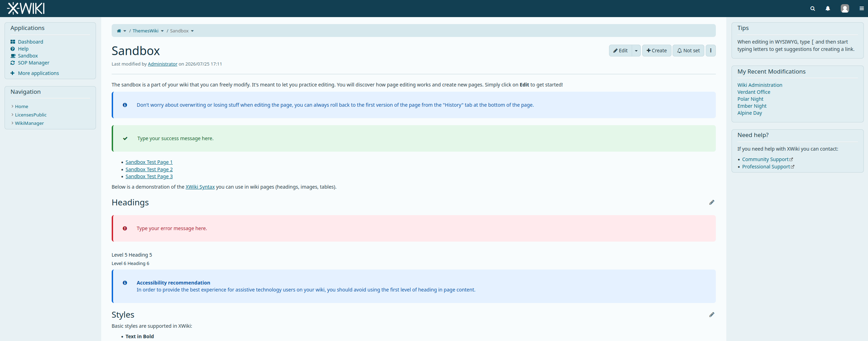Open Dashboard in Applications panel
This screenshot has width=868, height=341.
click(31, 42)
